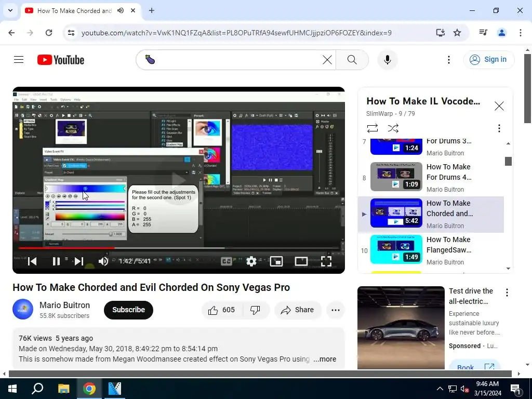Subscribe to Mario Buitron
The width and height of the screenshot is (532, 399).
pos(128,310)
